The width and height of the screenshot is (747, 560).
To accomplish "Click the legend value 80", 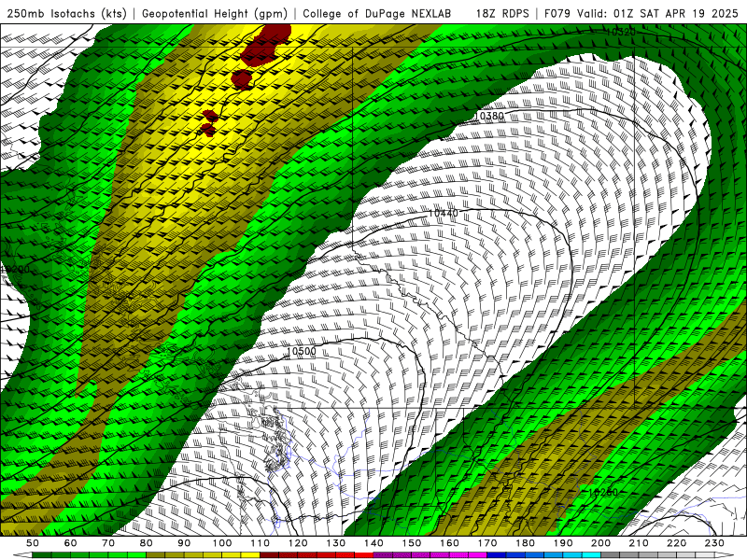I will tap(147, 543).
